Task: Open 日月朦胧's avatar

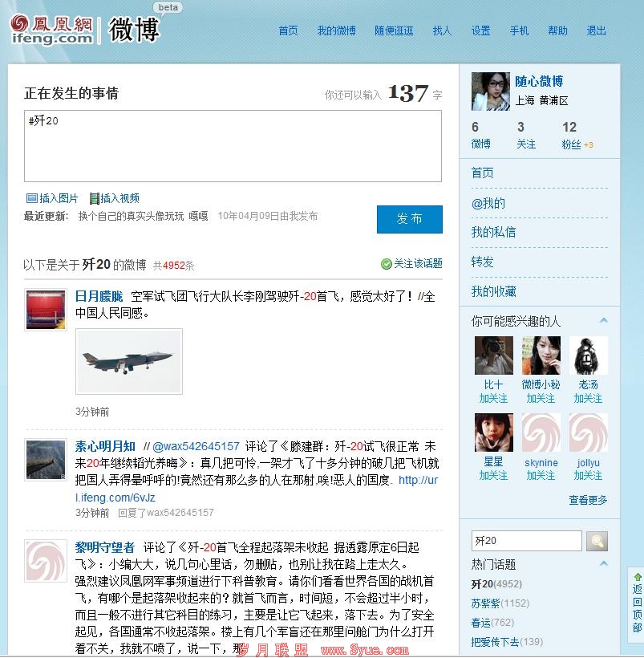Action: pyautogui.click(x=46, y=310)
